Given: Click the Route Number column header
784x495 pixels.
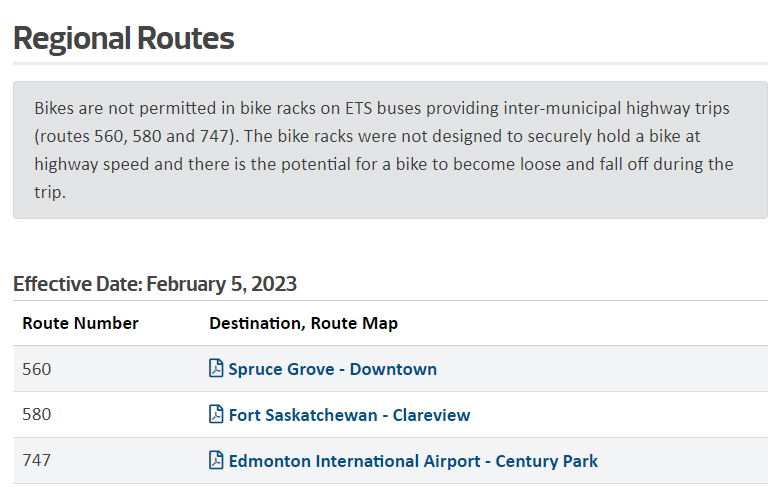Looking at the screenshot, I should coord(80,324).
